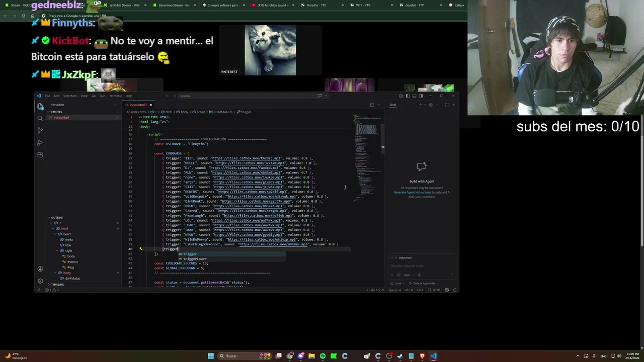Open Spotify from the taskbar

coord(323,356)
